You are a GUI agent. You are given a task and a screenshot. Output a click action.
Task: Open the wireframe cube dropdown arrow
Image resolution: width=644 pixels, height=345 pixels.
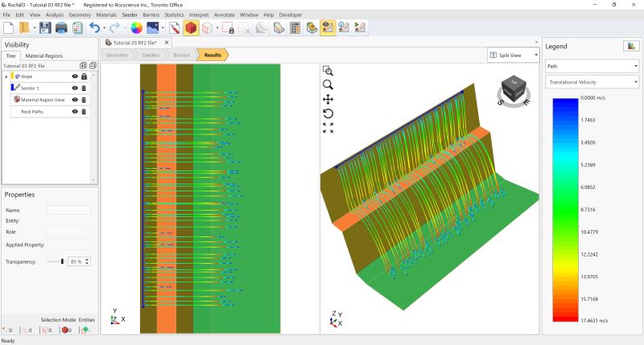point(217,28)
